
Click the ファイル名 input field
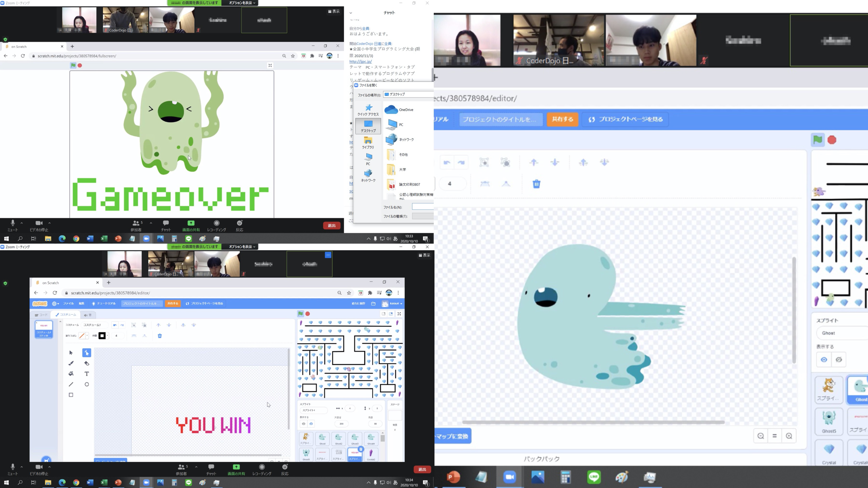click(422, 207)
